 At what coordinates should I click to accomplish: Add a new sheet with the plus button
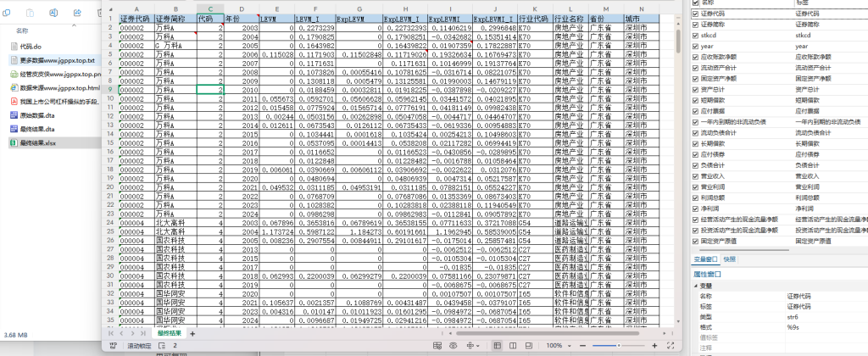point(192,333)
